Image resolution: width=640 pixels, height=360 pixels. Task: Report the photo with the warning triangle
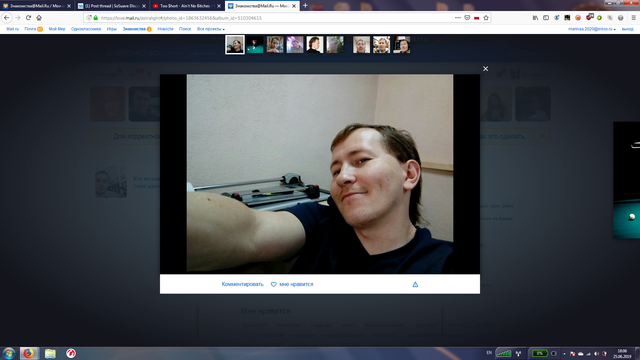(415, 284)
